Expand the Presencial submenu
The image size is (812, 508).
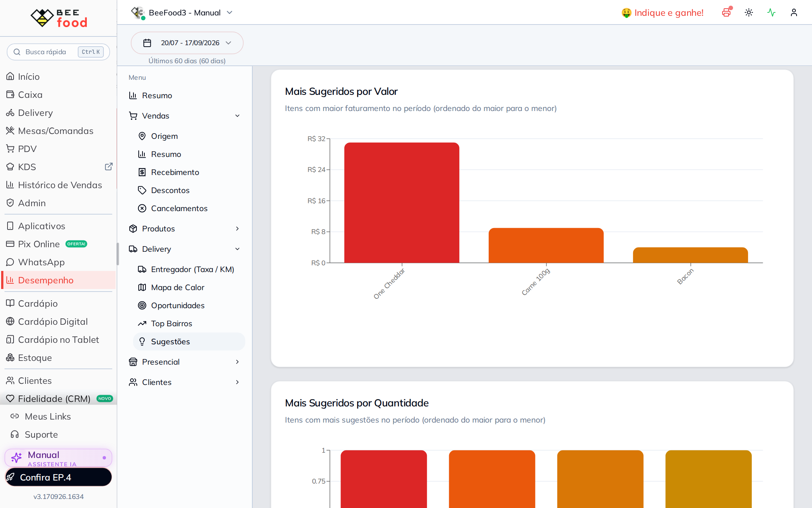185,362
